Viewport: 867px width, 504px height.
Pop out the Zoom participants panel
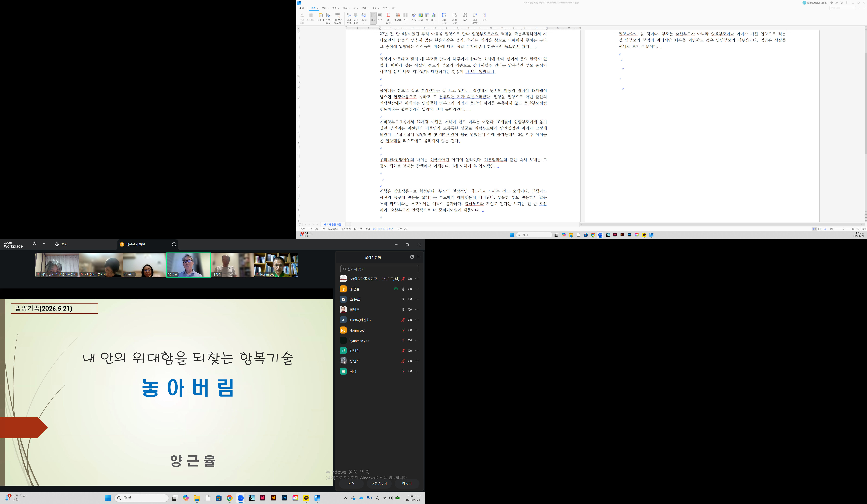click(x=412, y=257)
